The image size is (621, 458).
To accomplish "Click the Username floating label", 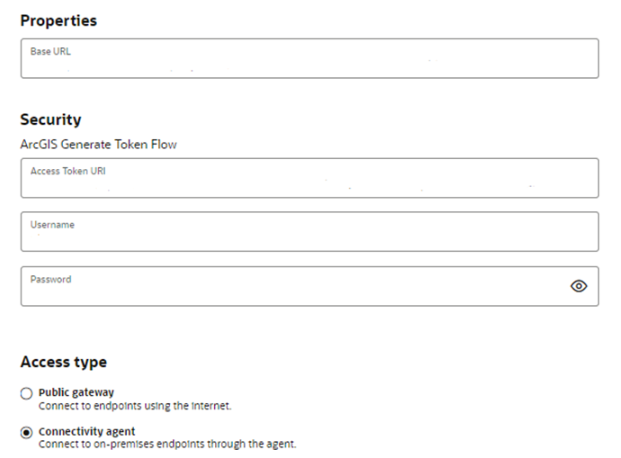I will pos(53,225).
